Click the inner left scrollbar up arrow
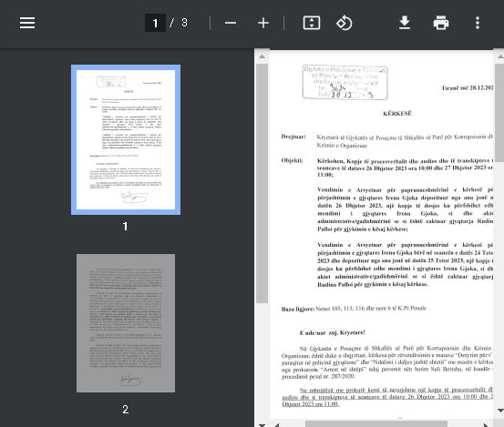504x427 pixels. coord(262,56)
